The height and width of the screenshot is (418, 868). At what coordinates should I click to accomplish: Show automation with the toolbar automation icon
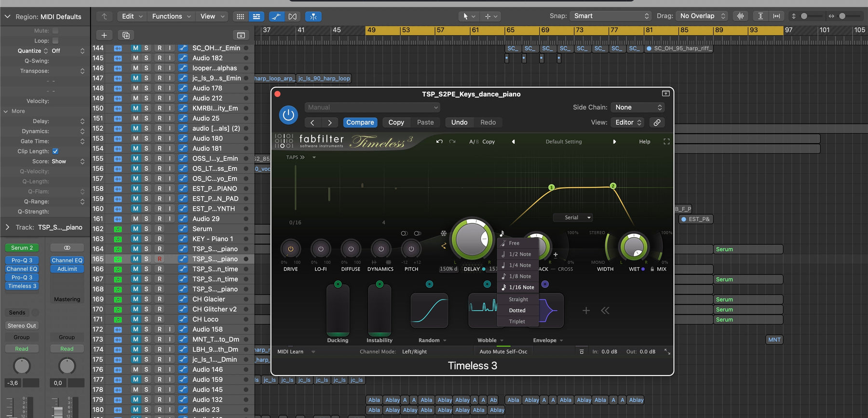point(276,16)
